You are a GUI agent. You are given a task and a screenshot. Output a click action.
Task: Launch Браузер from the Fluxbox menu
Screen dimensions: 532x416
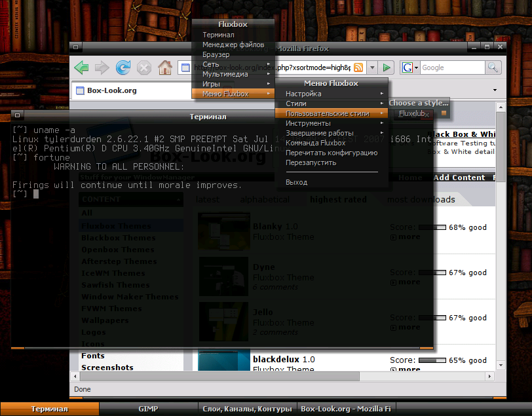pos(233,54)
